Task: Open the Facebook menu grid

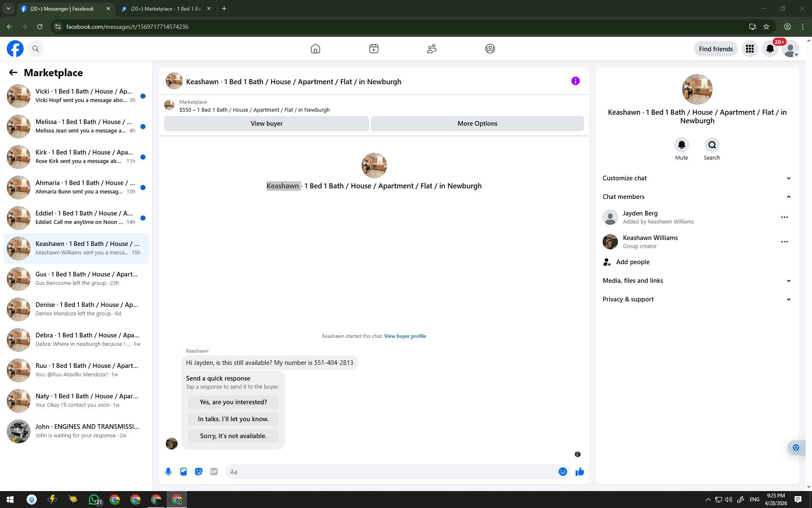Action: pyautogui.click(x=749, y=49)
